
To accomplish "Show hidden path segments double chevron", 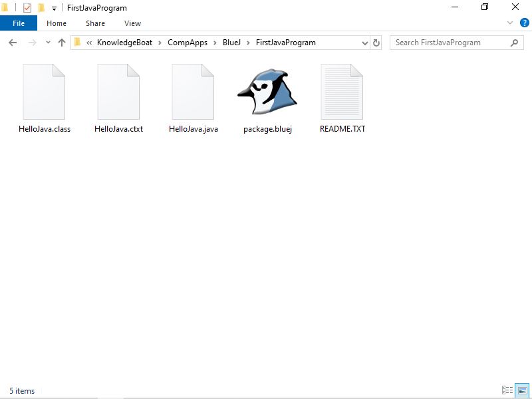I will click(89, 43).
